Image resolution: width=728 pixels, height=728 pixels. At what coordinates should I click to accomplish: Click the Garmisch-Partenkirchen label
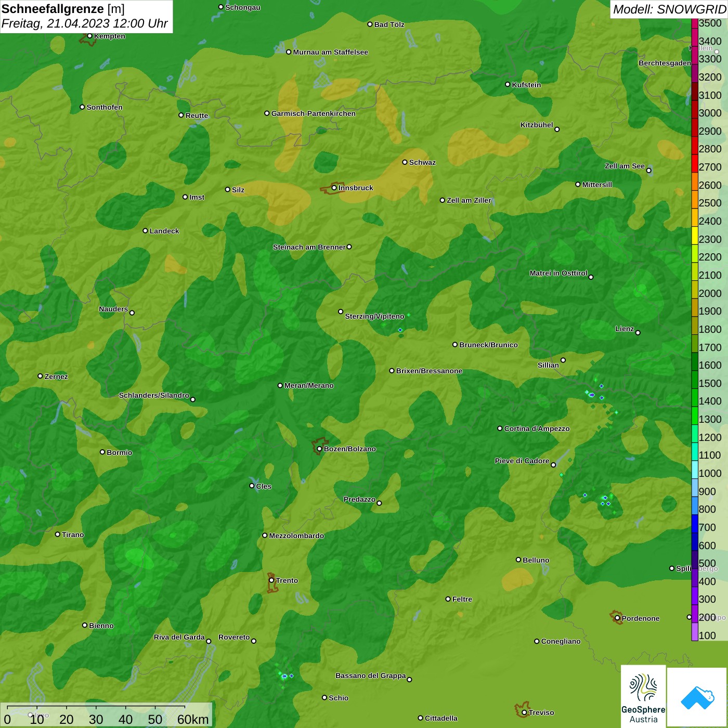click(x=314, y=113)
